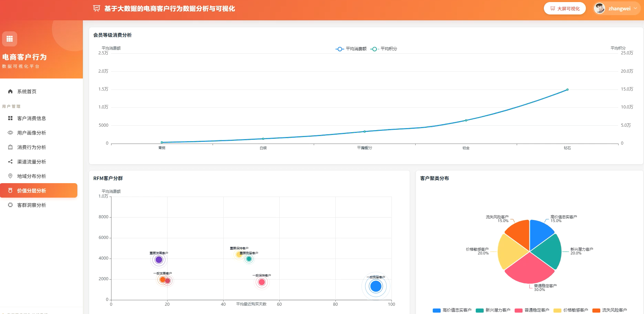Open the 客群洞察分析 menu entry
Image resolution: width=644 pixels, height=314 pixels.
click(39, 205)
